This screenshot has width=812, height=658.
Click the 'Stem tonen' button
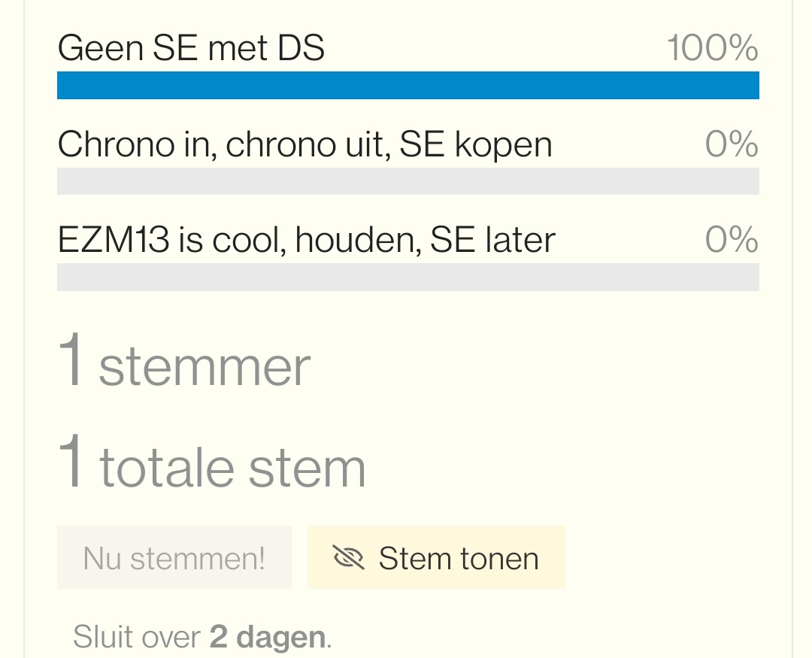pyautogui.click(x=436, y=557)
